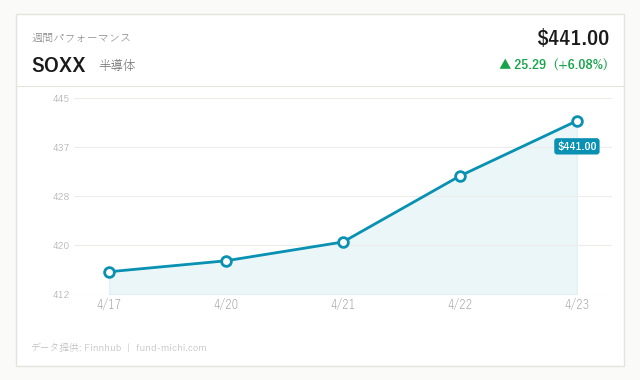Image resolution: width=640 pixels, height=380 pixels.
Task: Click the 4/21 x-axis date label
Action: [343, 304]
